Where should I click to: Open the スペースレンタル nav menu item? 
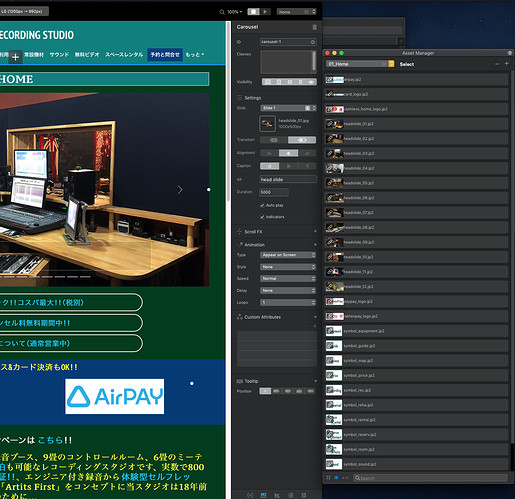point(124,55)
